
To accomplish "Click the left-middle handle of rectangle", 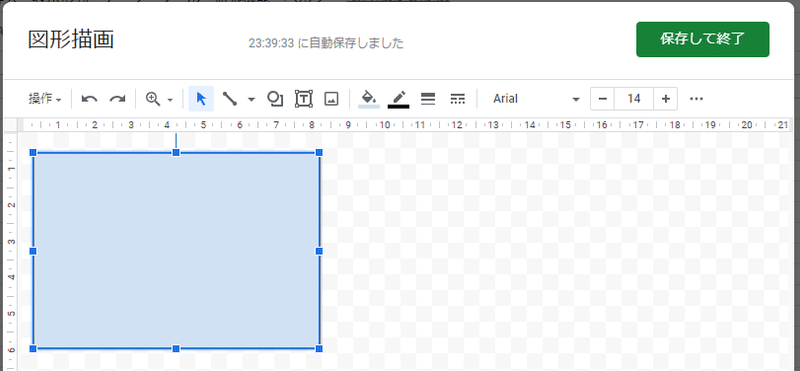I will point(33,251).
